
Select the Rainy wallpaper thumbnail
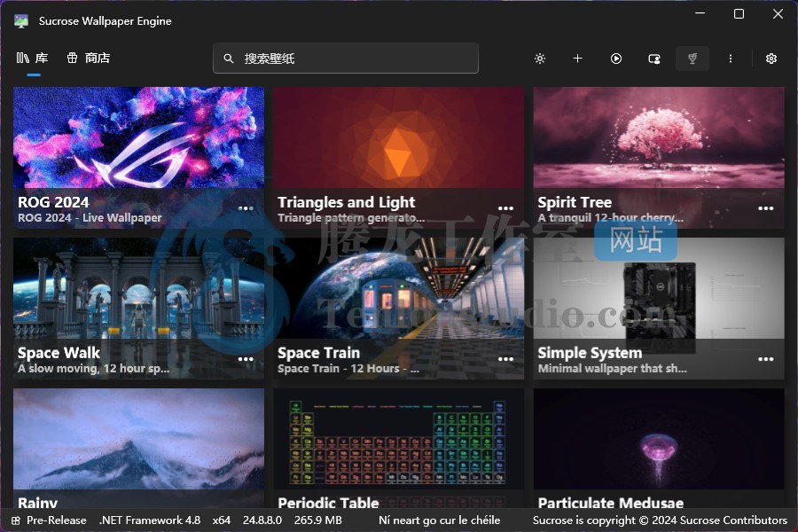(x=138, y=439)
